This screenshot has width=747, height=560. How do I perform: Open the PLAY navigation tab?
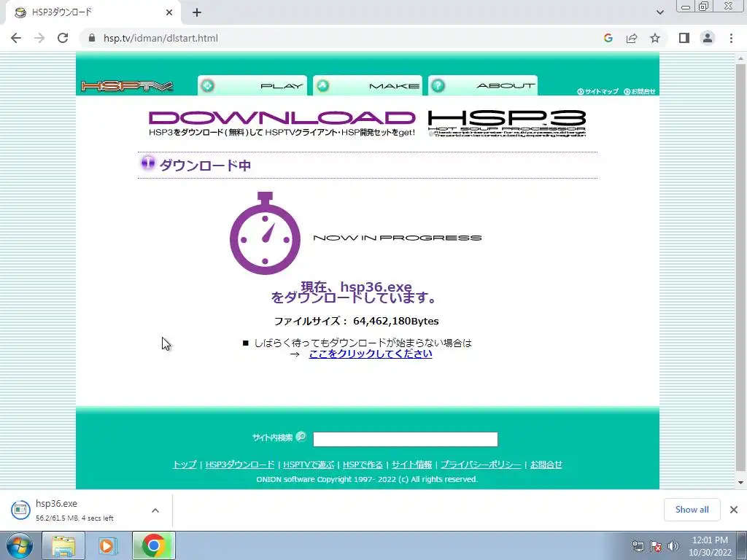click(x=252, y=86)
